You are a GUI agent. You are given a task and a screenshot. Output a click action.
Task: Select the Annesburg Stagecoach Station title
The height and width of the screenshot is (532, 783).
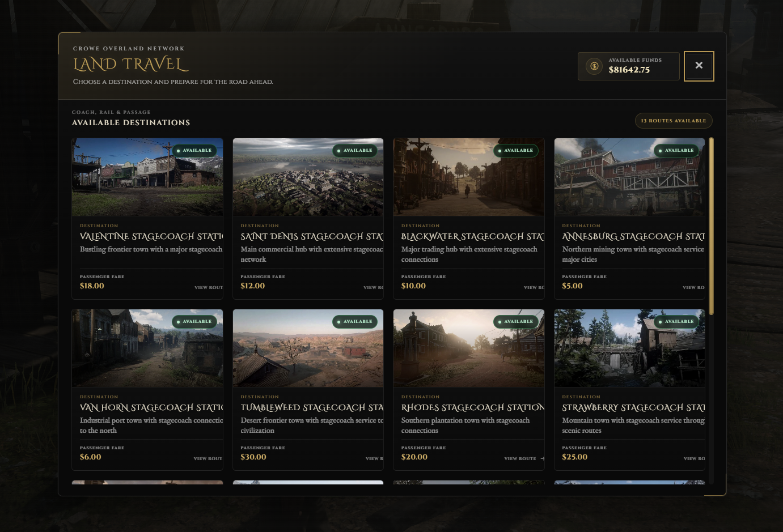pos(633,236)
